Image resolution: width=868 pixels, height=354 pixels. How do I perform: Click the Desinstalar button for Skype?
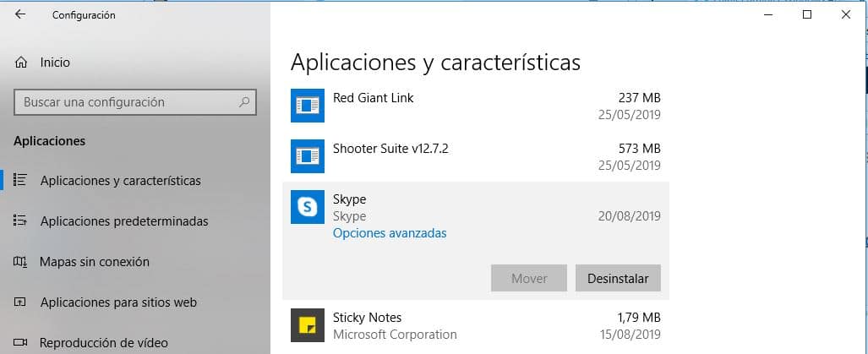tap(618, 278)
